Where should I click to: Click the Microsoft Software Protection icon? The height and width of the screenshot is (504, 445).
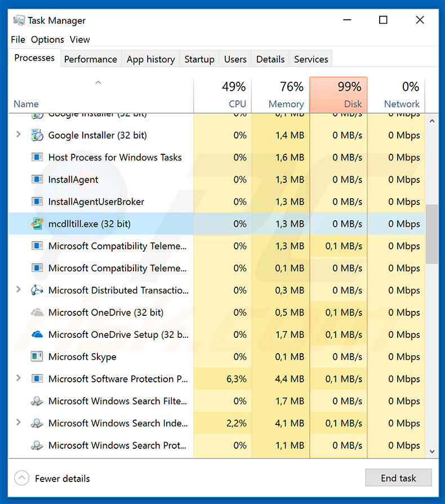(37, 379)
